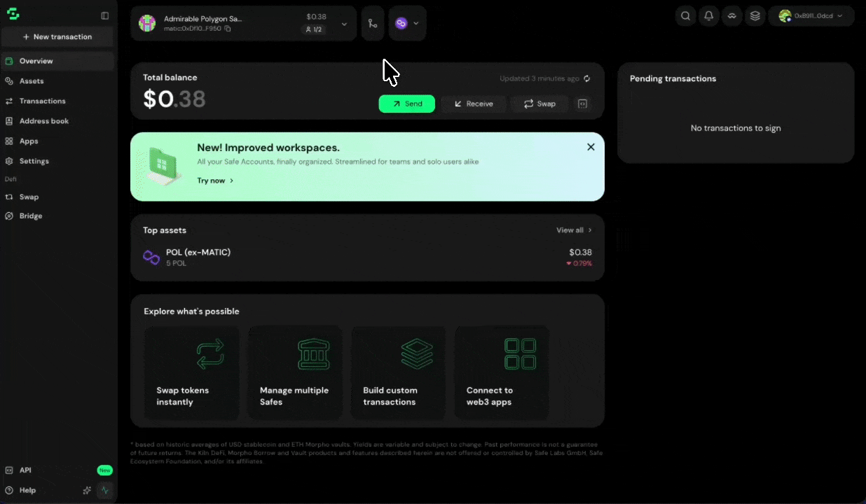The height and width of the screenshot is (504, 866).
Task: Open the batch transactions layers icon
Action: tap(755, 16)
